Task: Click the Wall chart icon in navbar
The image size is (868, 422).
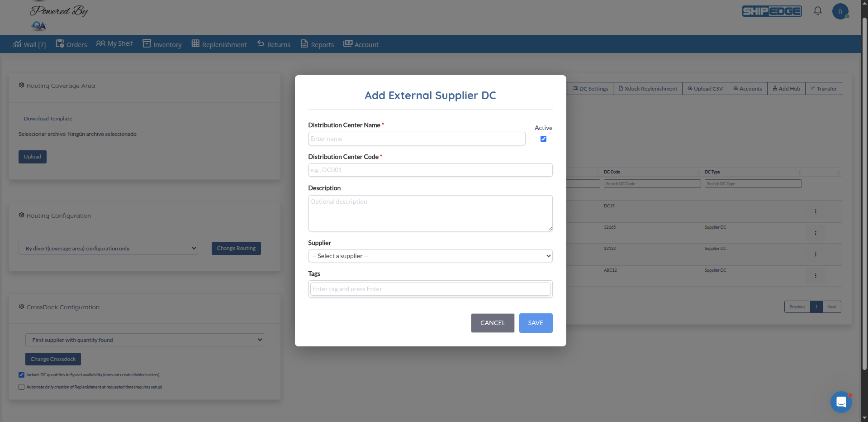Action: (17, 44)
